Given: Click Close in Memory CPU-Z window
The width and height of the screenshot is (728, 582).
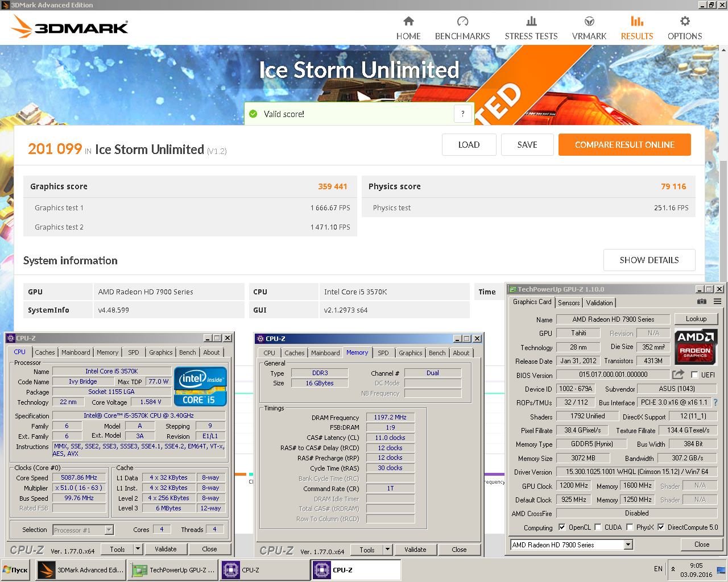Looking at the screenshot, I should tap(459, 550).
